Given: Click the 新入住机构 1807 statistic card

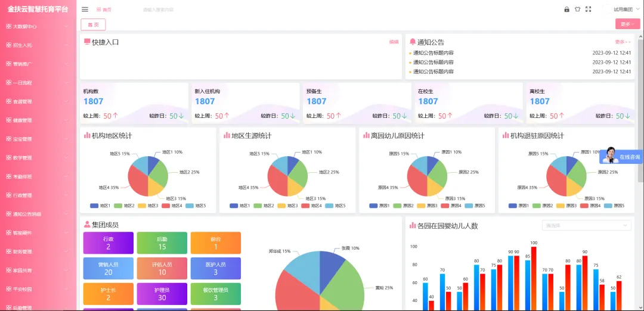Looking at the screenshot, I should tap(246, 104).
